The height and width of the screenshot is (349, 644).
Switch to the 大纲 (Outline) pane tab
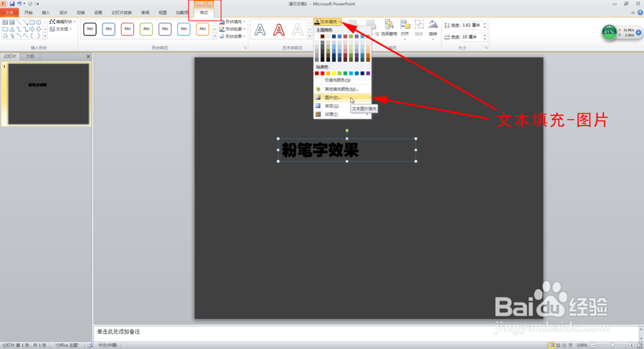30,56
